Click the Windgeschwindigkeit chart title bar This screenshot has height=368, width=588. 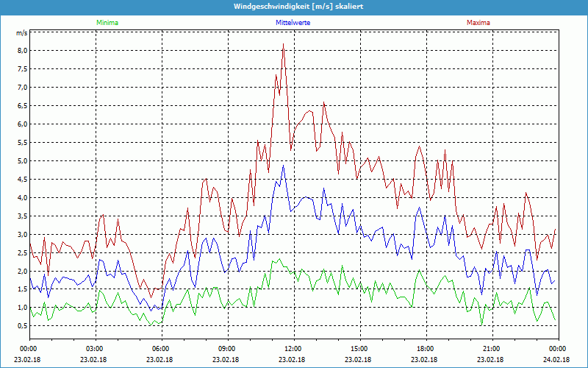[294, 7]
